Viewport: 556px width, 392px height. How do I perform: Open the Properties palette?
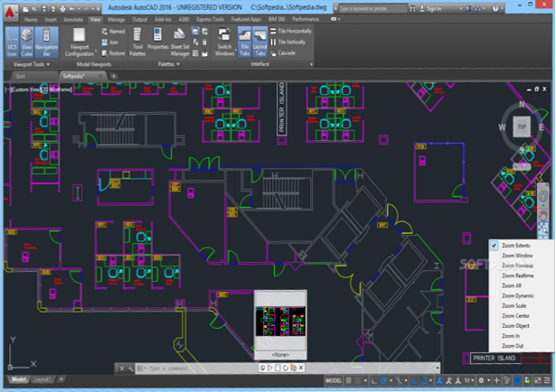(x=158, y=42)
